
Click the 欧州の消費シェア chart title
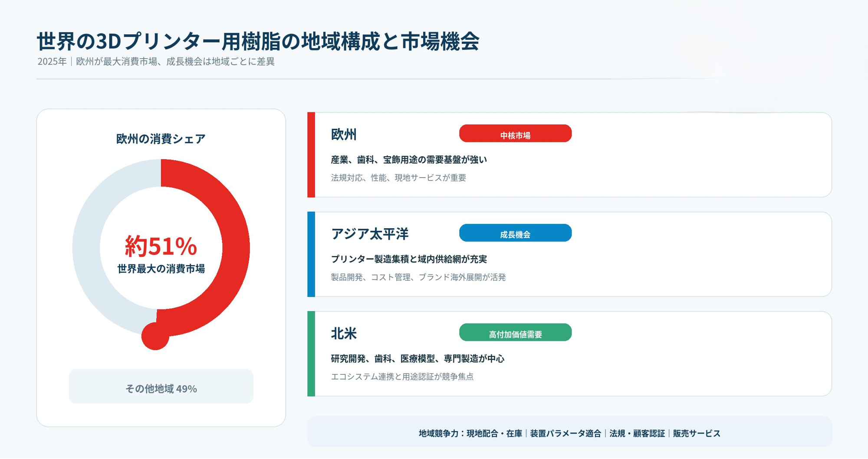pos(161,139)
